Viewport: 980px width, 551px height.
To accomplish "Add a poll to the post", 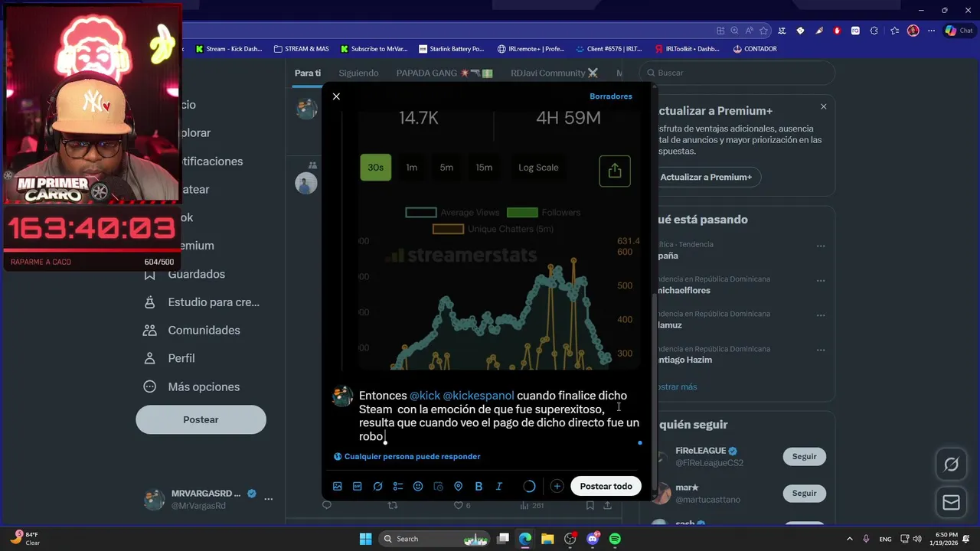I will pyautogui.click(x=398, y=486).
